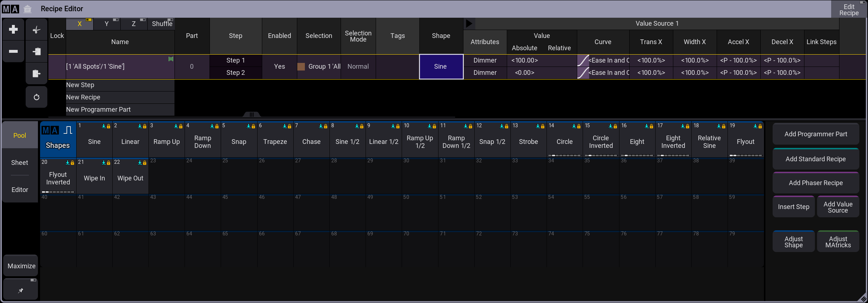Click the circular reset arrow icon
Screen dimensions: 868x303
pos(36,97)
